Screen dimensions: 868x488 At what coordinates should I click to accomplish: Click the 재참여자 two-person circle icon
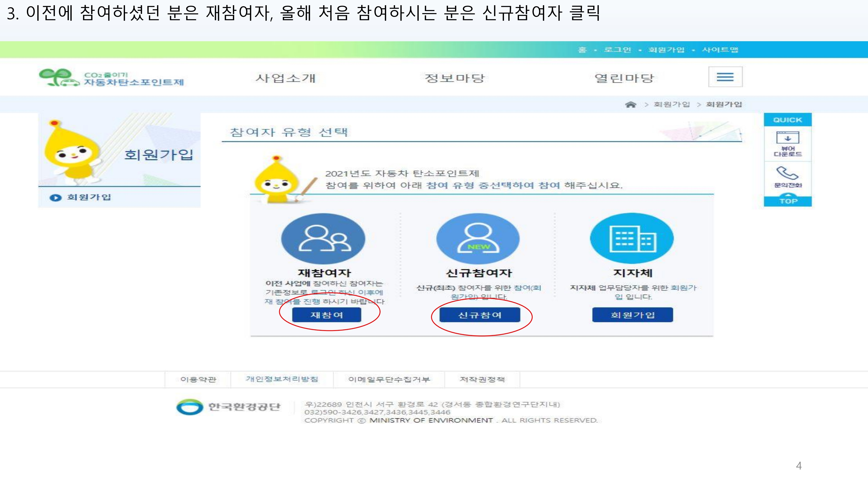pos(323,238)
